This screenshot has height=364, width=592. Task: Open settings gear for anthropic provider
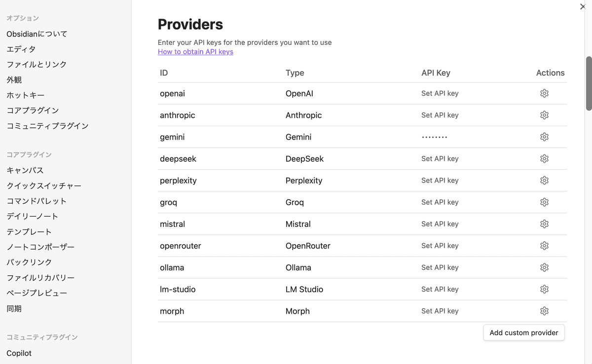coord(544,115)
